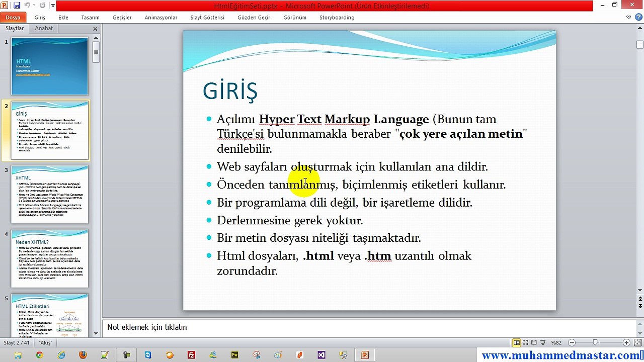Screen dimensions: 644x362
Task: Open Google Chrome from the taskbar
Action: 39,355
